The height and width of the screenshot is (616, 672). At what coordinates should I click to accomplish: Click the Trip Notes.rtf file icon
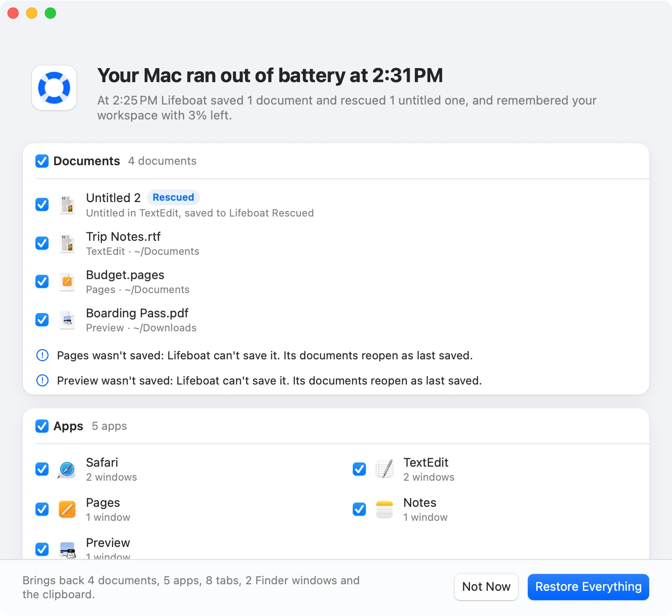click(67, 243)
